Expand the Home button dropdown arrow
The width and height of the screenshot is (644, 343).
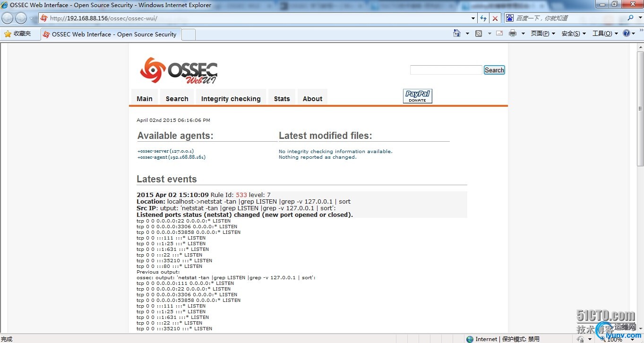467,34
